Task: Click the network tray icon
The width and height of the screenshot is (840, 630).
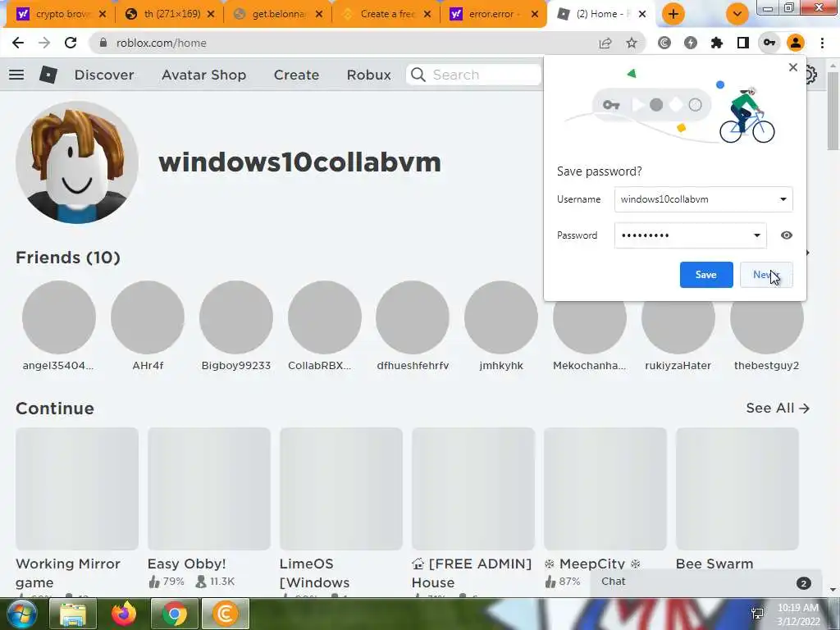Action: point(757,614)
